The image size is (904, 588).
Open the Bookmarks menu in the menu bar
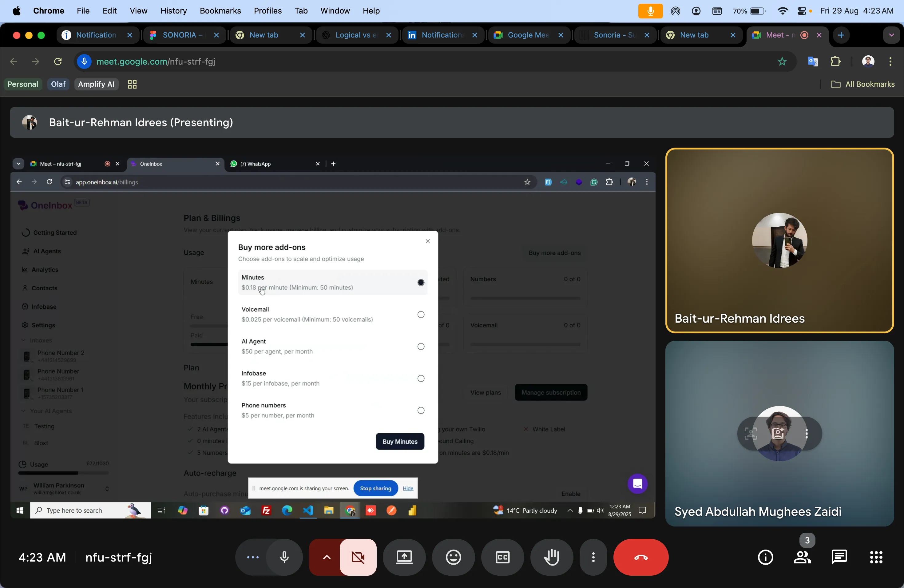tap(220, 11)
